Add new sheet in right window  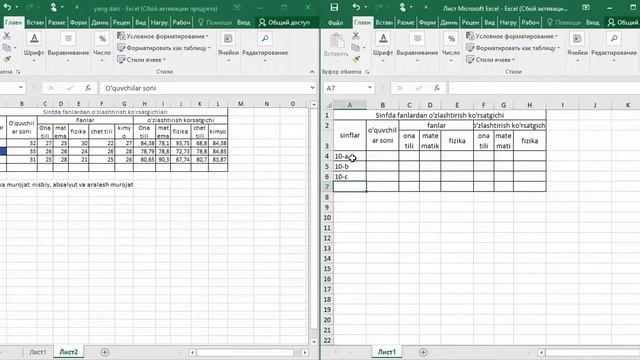pos(423,352)
